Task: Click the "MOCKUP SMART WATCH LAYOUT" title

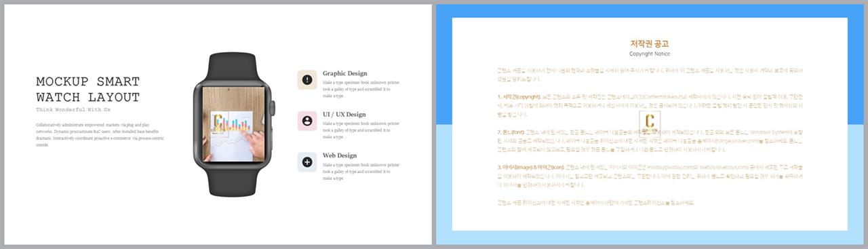Action: click(x=87, y=90)
